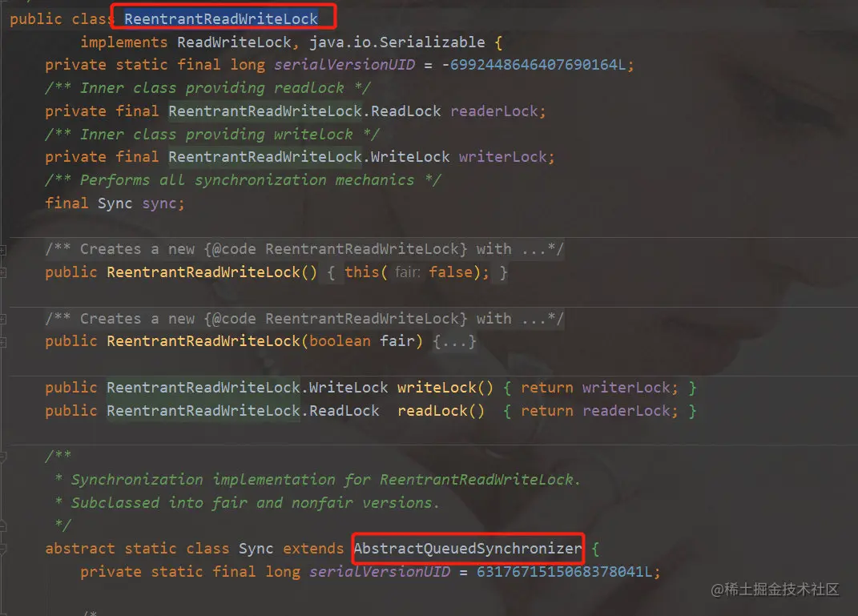This screenshot has width=858, height=616.
Task: Click serialVersionUID in the outer class field
Action: [x=344, y=65]
